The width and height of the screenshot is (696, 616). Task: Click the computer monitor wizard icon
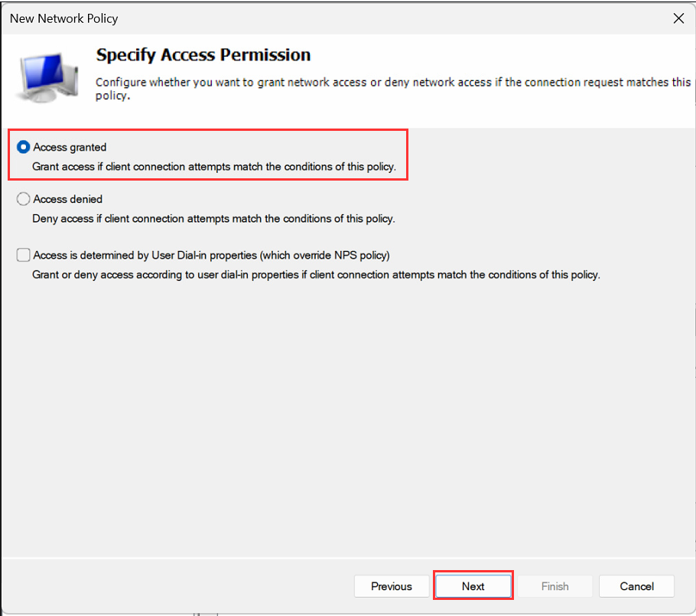[x=47, y=77]
